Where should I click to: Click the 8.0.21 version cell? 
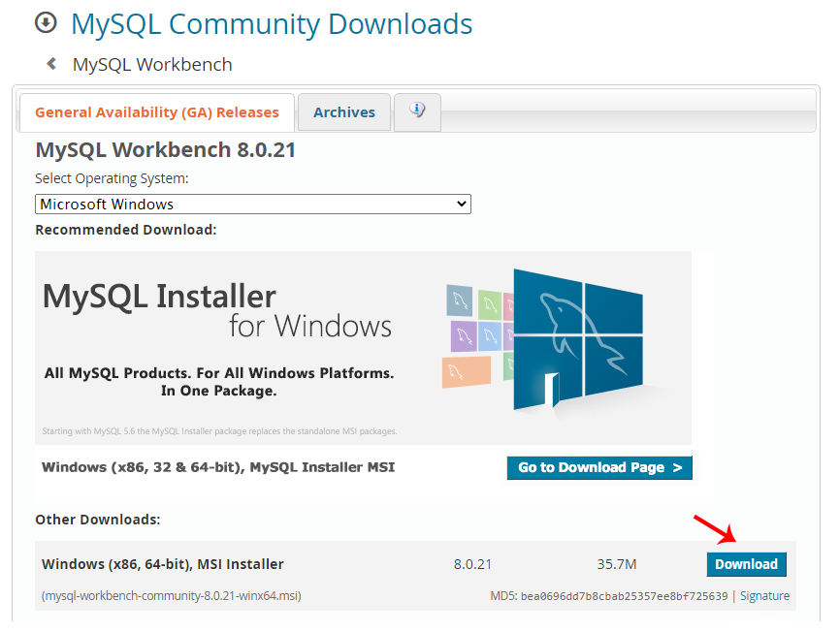(472, 564)
